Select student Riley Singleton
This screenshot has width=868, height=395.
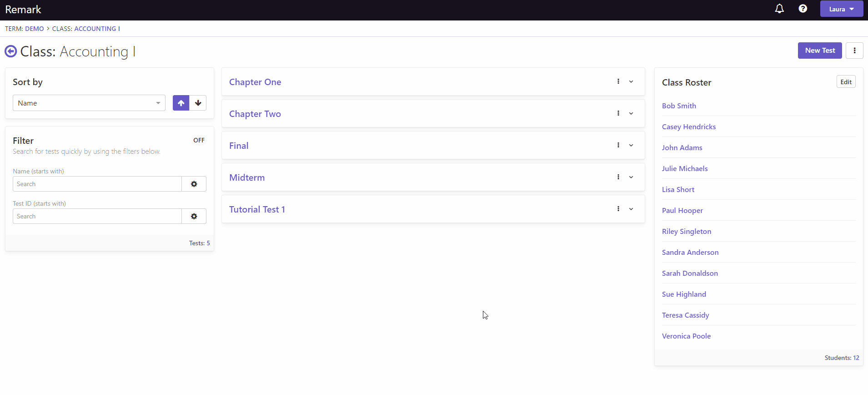687,231
